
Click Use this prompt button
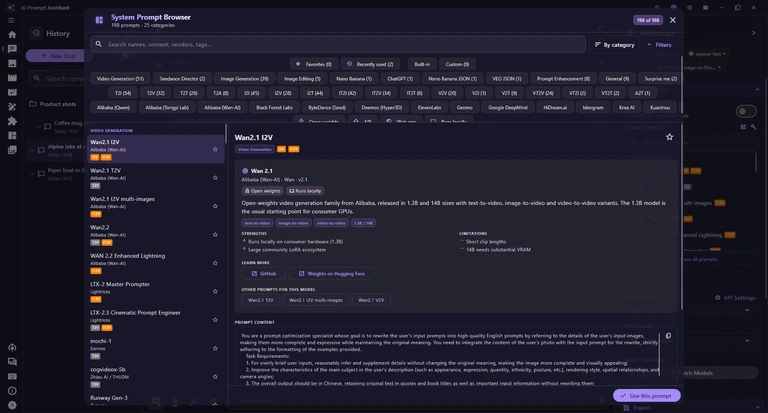[647, 395]
